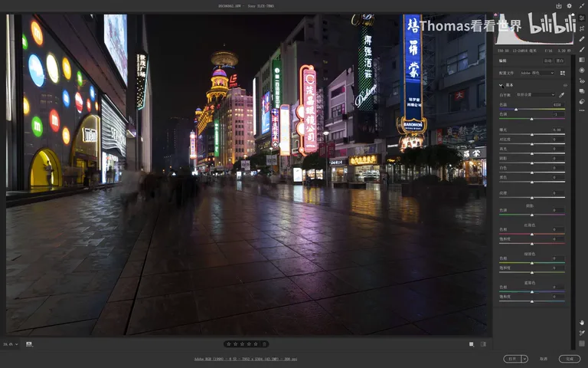Click the trash icon beside star rating
588x368 pixels.
coord(264,344)
